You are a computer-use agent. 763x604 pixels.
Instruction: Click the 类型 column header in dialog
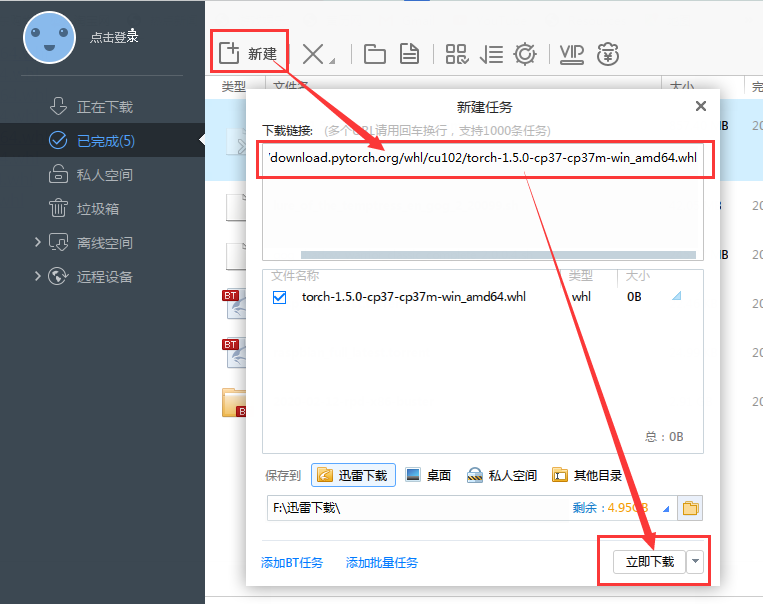(581, 276)
